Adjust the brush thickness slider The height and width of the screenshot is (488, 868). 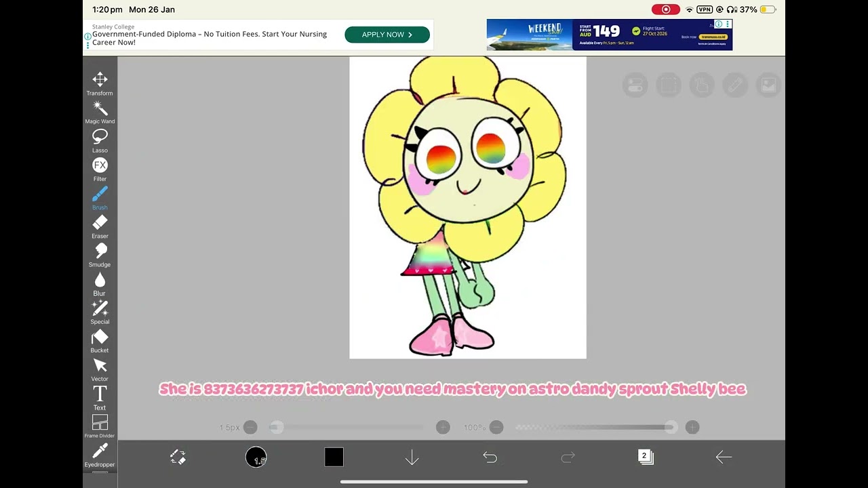click(x=347, y=427)
